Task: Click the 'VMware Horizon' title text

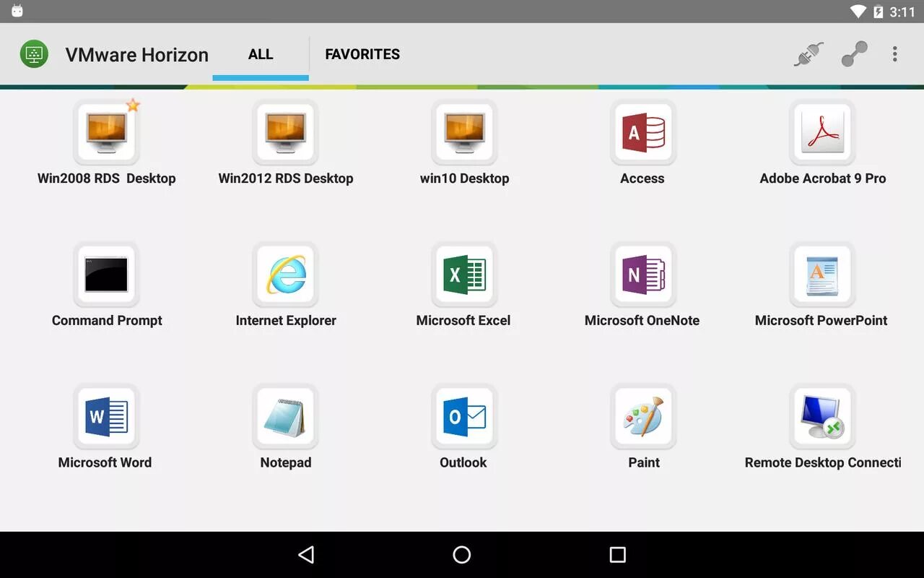Action: click(137, 55)
